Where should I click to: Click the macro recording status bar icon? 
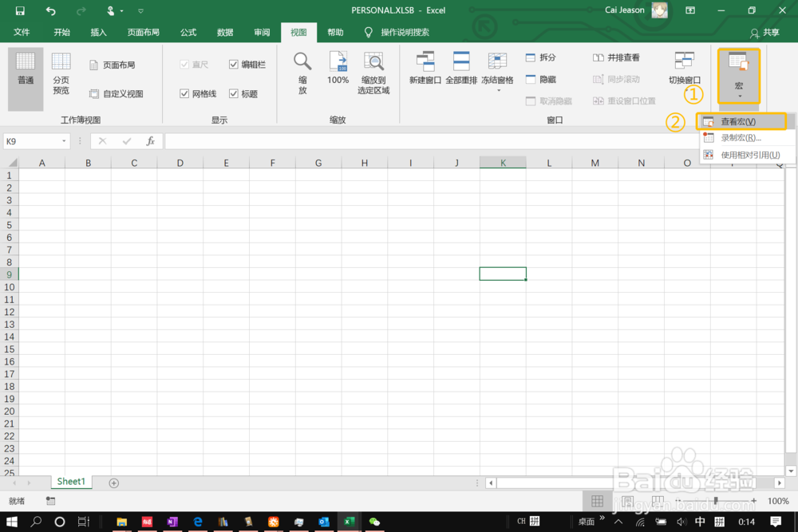[x=50, y=501]
